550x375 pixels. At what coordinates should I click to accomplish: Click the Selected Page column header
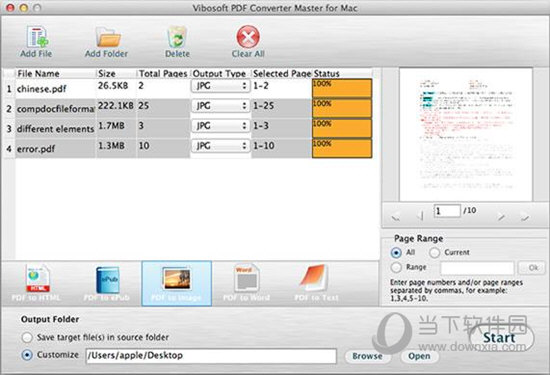282,73
